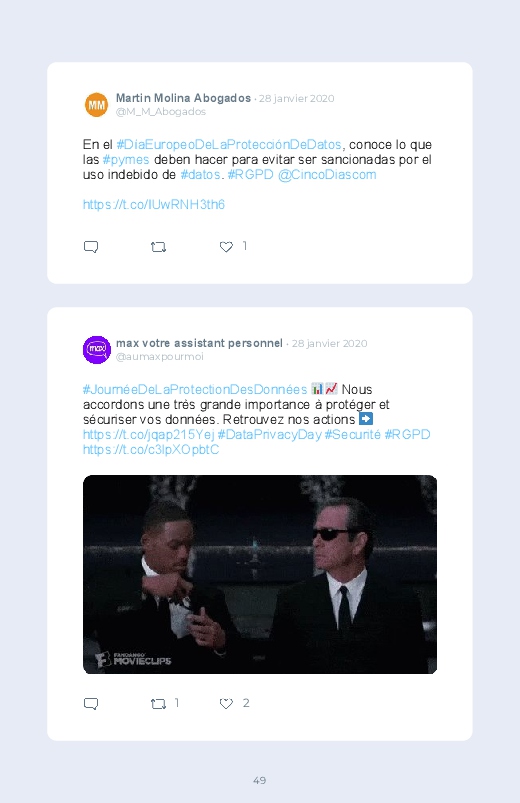
Task: Open the #pymes hashtag
Action: point(126,160)
